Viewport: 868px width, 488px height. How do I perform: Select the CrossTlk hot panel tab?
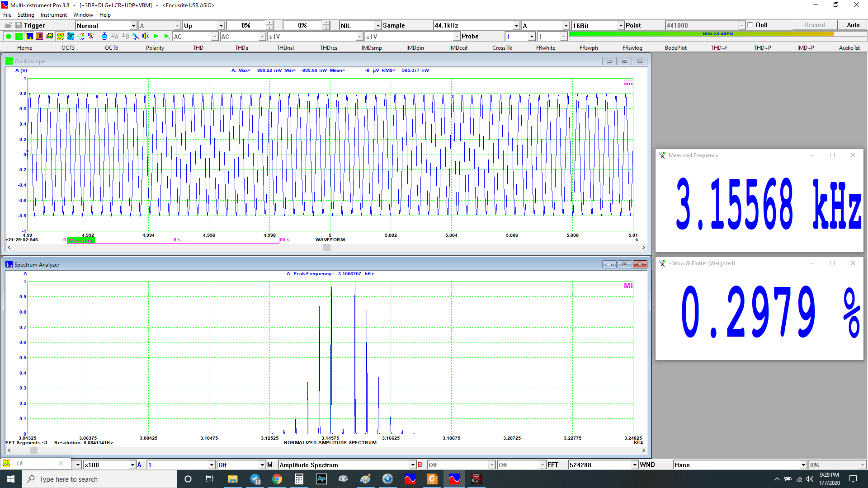tap(502, 48)
